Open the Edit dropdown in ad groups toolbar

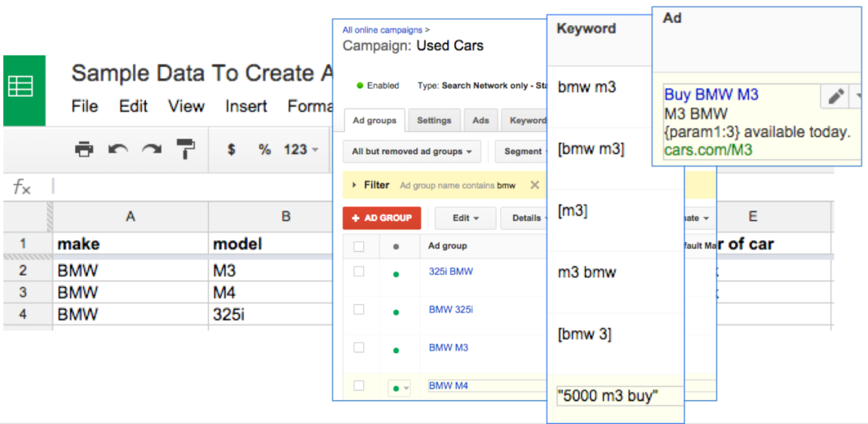465,218
